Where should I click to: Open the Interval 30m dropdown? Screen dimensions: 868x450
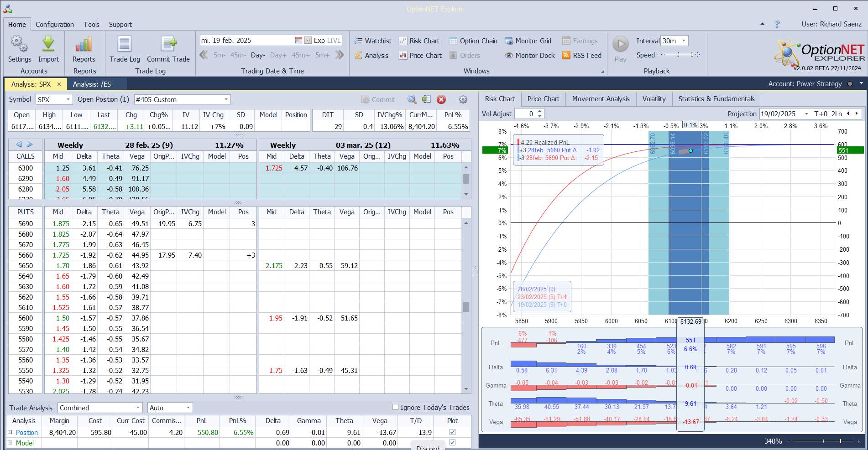click(684, 41)
